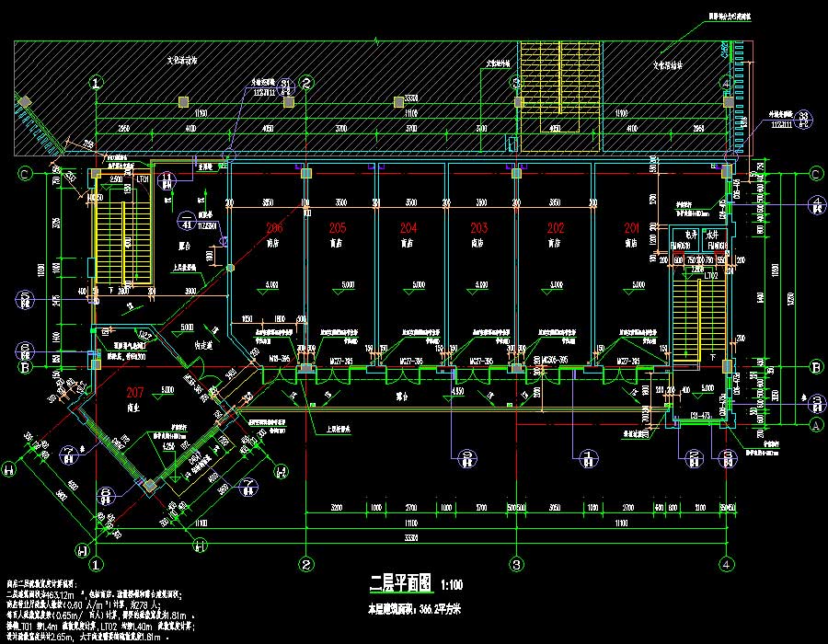Screen dimensions: 828x644
Task: Select the MC305-395 door tag
Action: click(554, 360)
